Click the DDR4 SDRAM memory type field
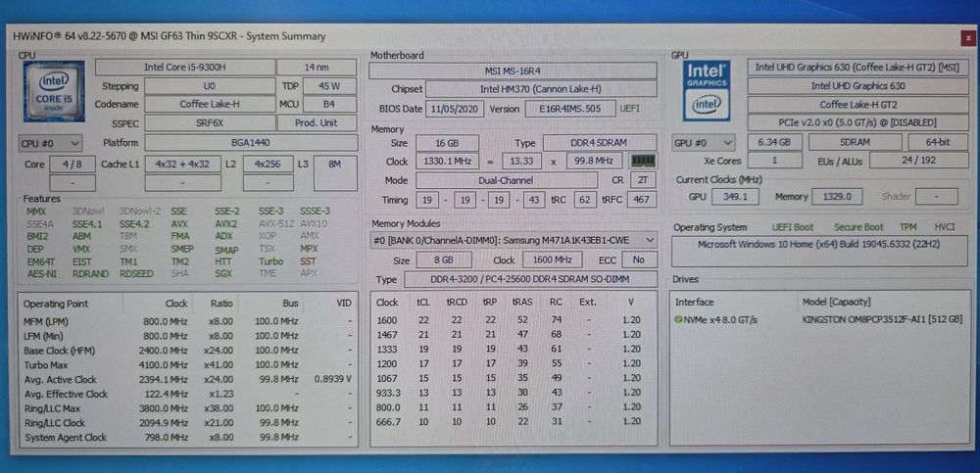Image resolution: width=980 pixels, height=473 pixels. click(600, 143)
